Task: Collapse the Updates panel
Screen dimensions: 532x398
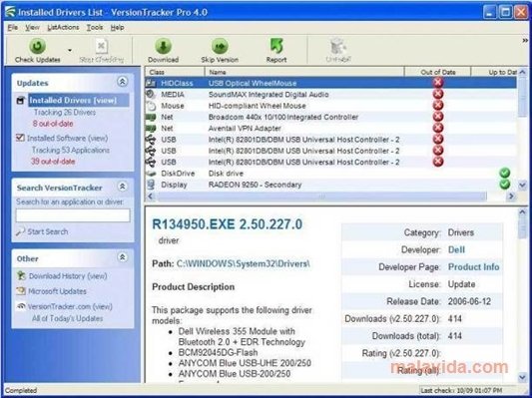Action: [122, 82]
